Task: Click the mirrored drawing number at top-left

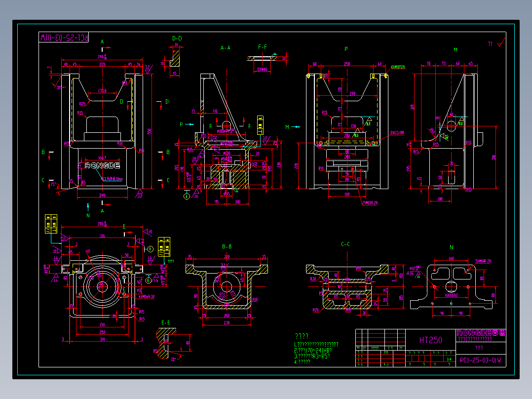Action: point(64,38)
